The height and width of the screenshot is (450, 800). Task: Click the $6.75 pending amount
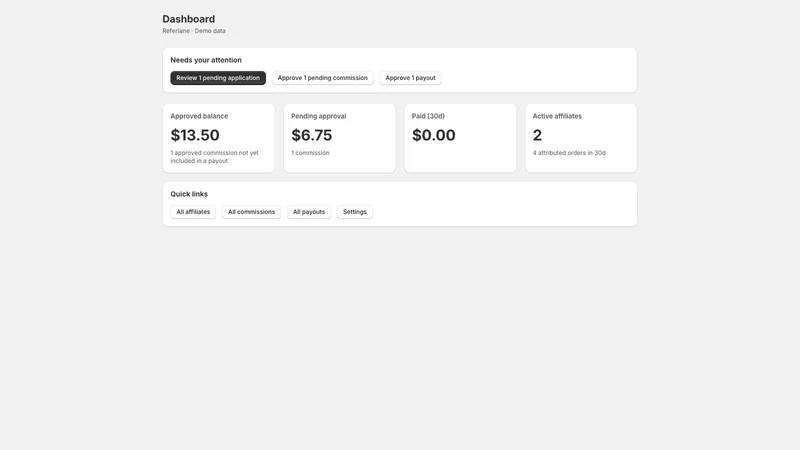[311, 135]
